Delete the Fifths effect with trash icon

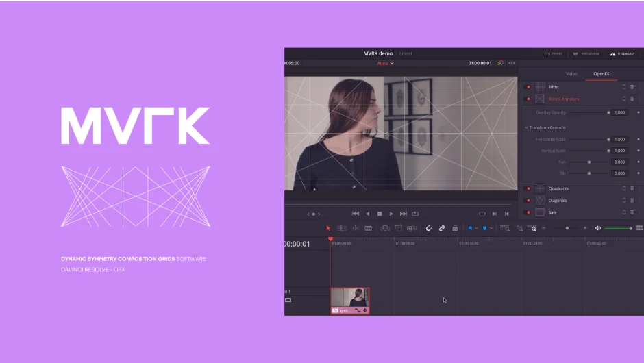(x=632, y=87)
